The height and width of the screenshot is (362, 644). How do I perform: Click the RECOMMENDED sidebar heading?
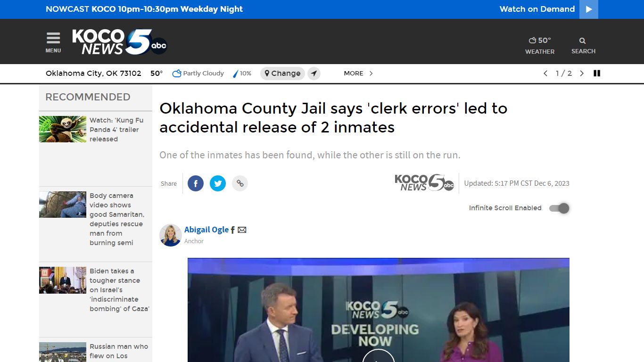pos(88,97)
